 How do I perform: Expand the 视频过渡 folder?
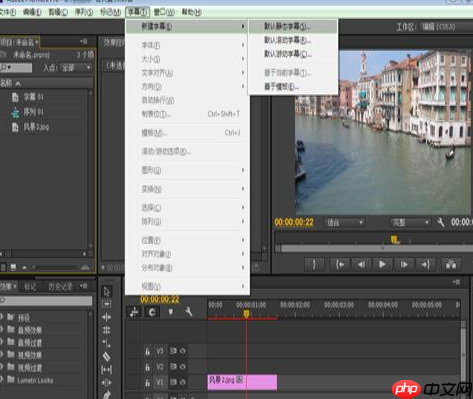[x=2, y=367]
